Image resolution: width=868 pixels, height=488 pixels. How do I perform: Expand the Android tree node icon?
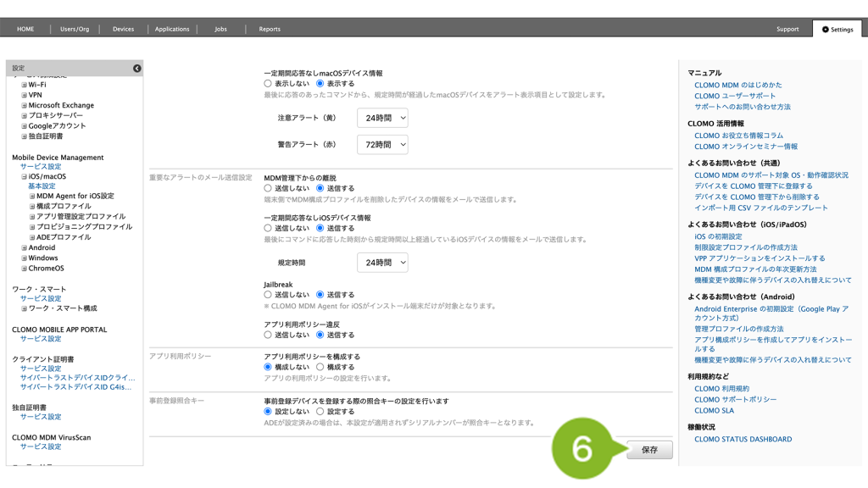pyautogui.click(x=24, y=248)
